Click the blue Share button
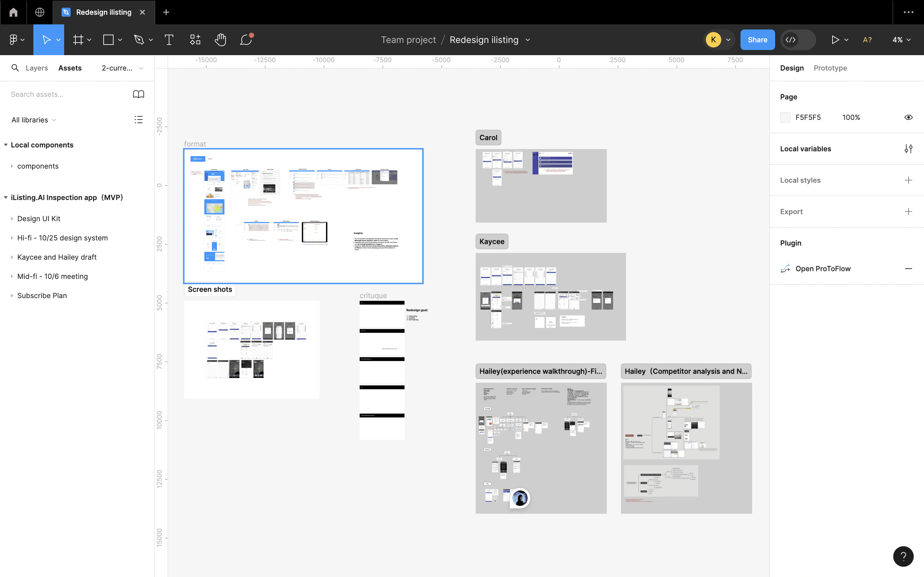The height and width of the screenshot is (577, 924). tap(757, 40)
